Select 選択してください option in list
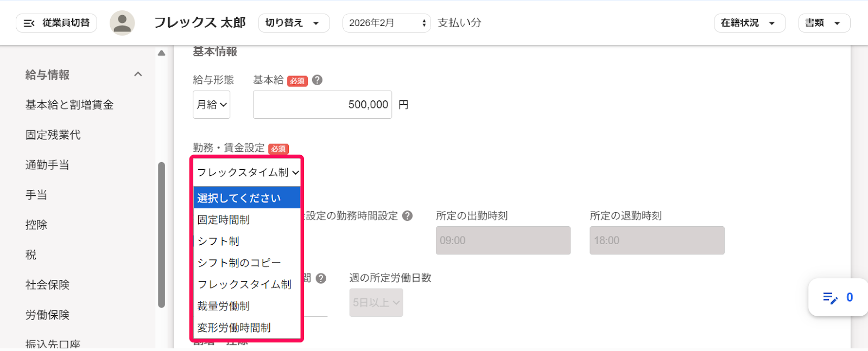Image resolution: width=868 pixels, height=351 pixels. tap(247, 197)
